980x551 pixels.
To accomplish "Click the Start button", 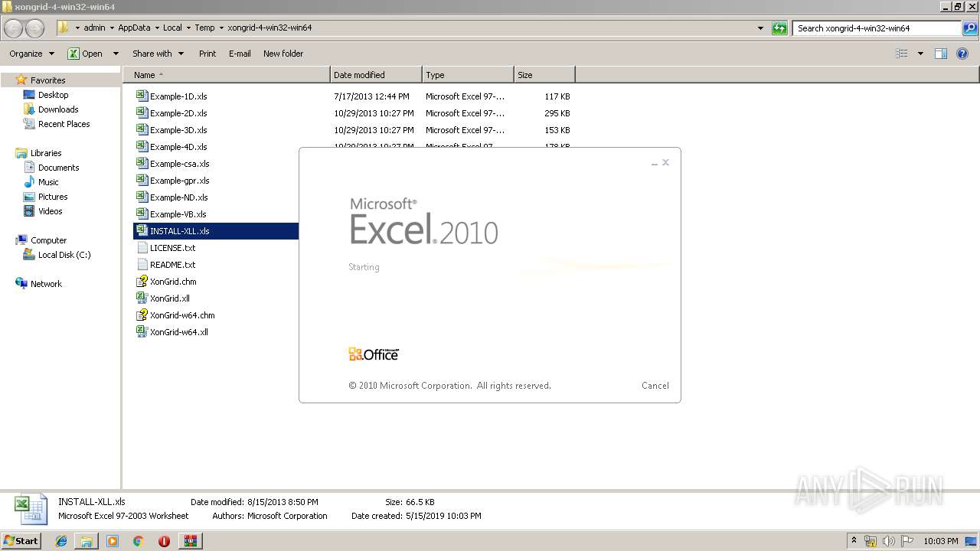I will (x=21, y=541).
